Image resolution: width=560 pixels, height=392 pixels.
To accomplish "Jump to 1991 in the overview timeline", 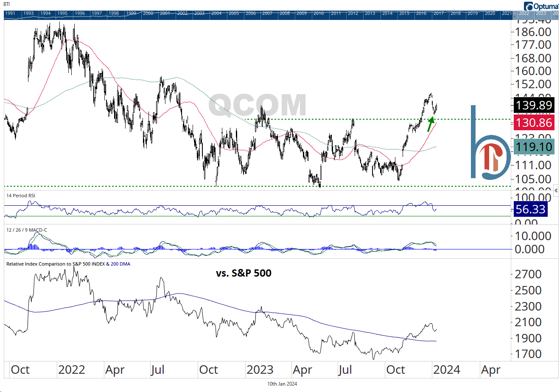I will [x=10, y=14].
